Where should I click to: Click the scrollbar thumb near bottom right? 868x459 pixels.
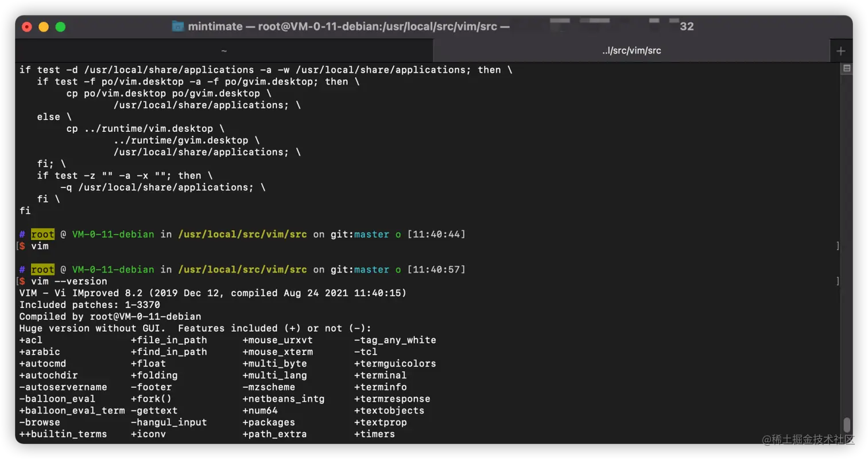[x=846, y=425]
